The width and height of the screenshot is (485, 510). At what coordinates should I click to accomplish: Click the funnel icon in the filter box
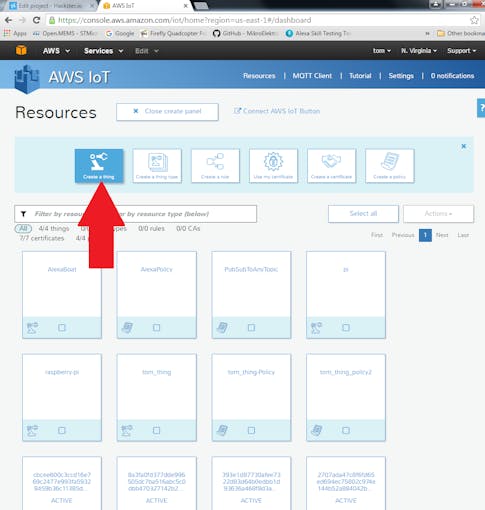(23, 214)
